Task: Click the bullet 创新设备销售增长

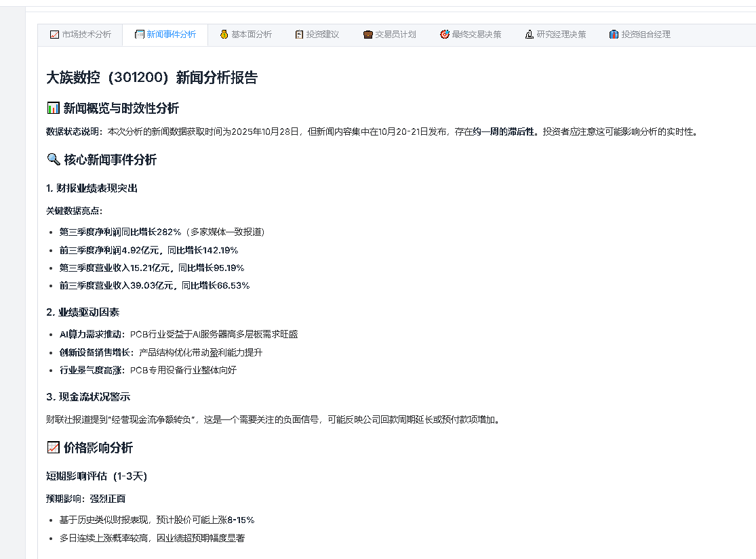Action: [161, 352]
